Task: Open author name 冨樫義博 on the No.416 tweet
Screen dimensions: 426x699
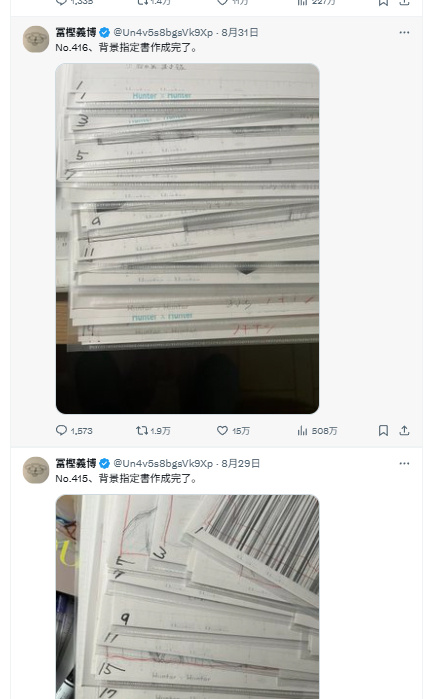Action: point(76,33)
